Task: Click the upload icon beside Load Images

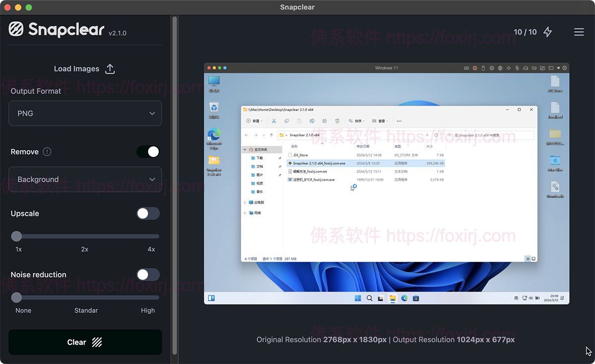Action: click(x=110, y=68)
